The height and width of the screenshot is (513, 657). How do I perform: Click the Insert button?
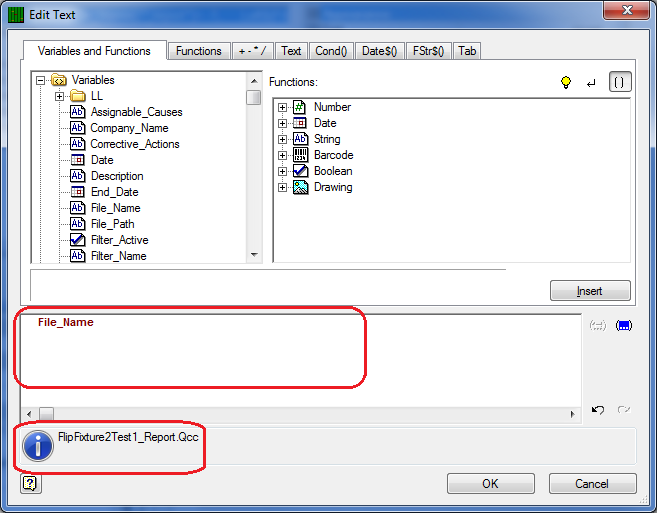coord(590,291)
